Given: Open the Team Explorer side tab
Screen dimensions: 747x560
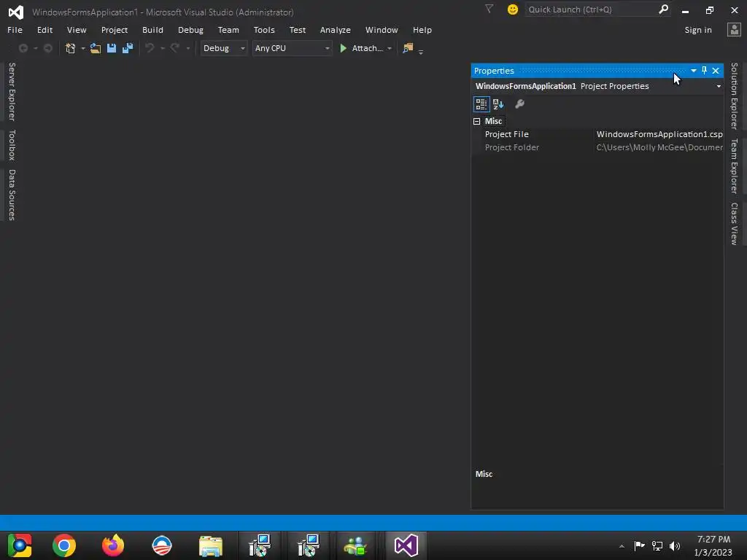Looking at the screenshot, I should 734,166.
